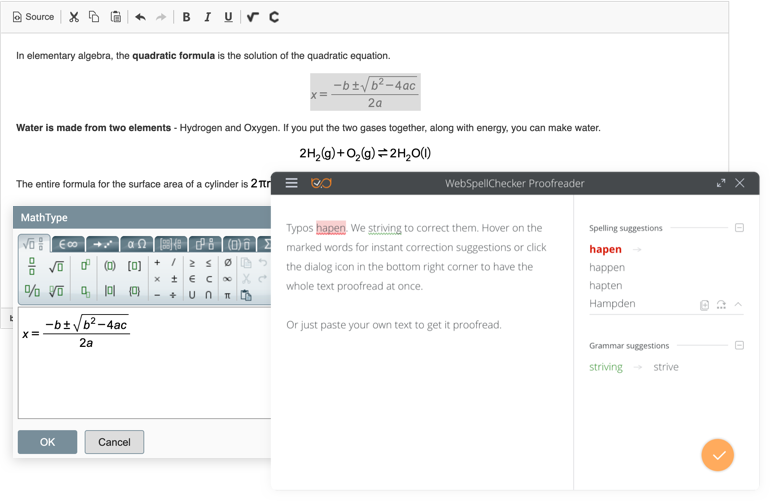This screenshot has height=501, width=770.
Task: Open the MathType matrices tab
Action: click(x=170, y=244)
